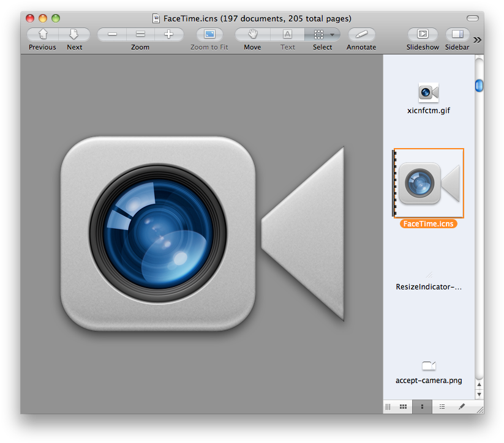Select the Annotate pencil tool

361,34
